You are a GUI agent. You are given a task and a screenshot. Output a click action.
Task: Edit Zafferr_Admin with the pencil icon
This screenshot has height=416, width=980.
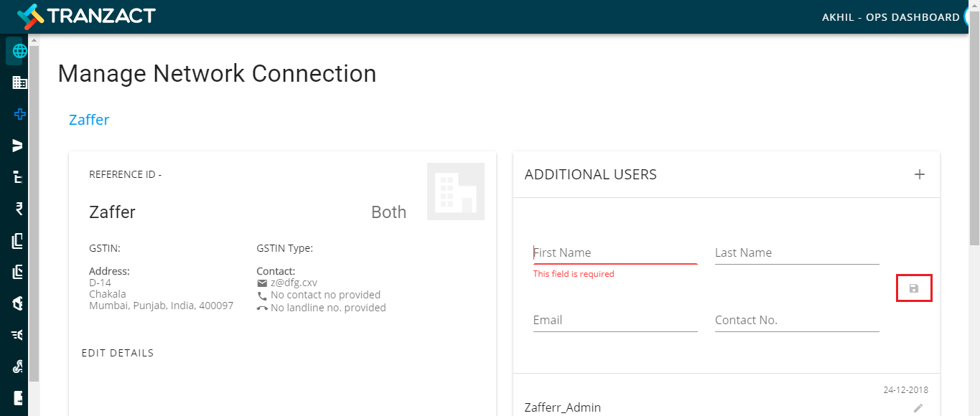click(918, 407)
